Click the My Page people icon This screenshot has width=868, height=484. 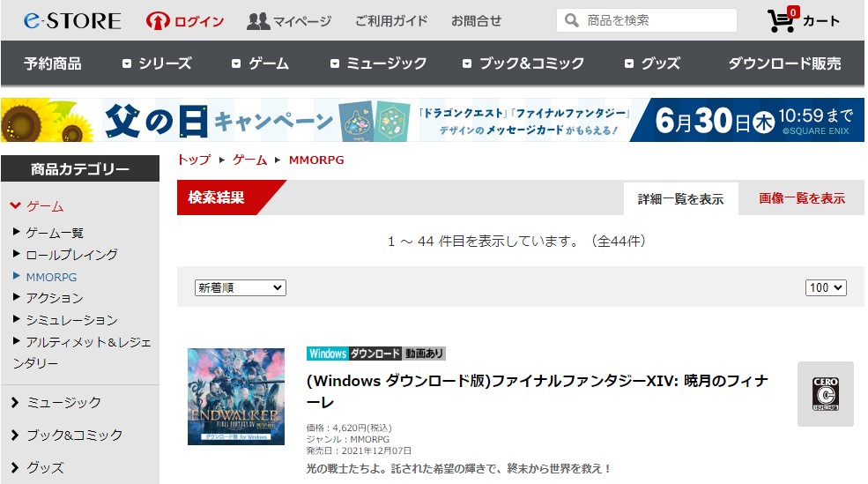(258, 21)
